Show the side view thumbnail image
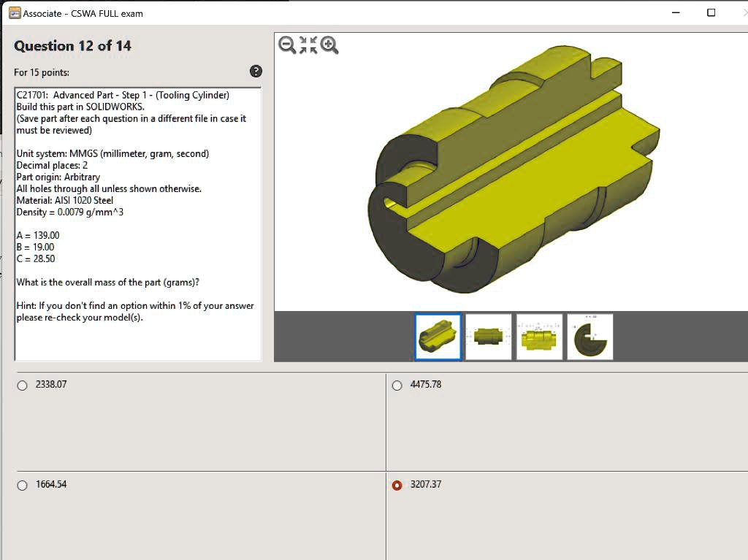Screen dimensions: 748x560 [489, 337]
